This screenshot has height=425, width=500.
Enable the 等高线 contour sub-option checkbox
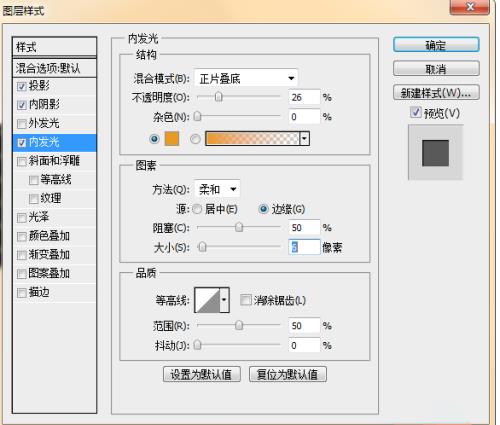point(33,180)
